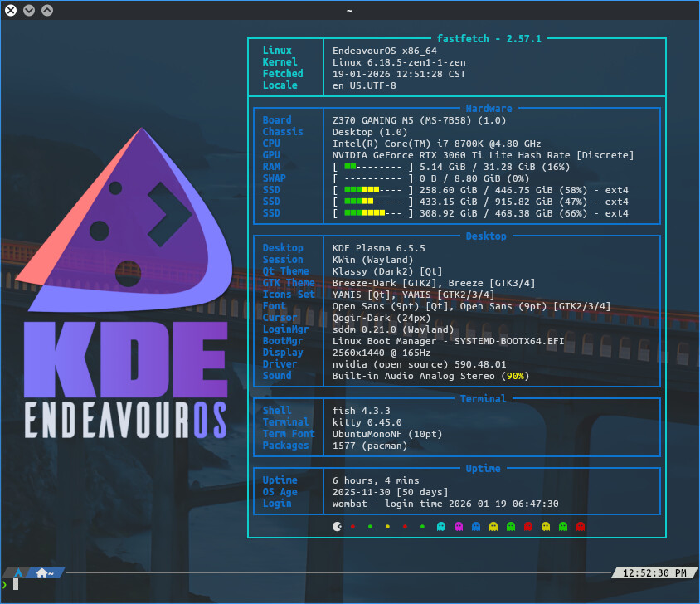Screen dimensions: 700x604
Task: Click the home folder icon in the prompt
Action: [x=43, y=572]
